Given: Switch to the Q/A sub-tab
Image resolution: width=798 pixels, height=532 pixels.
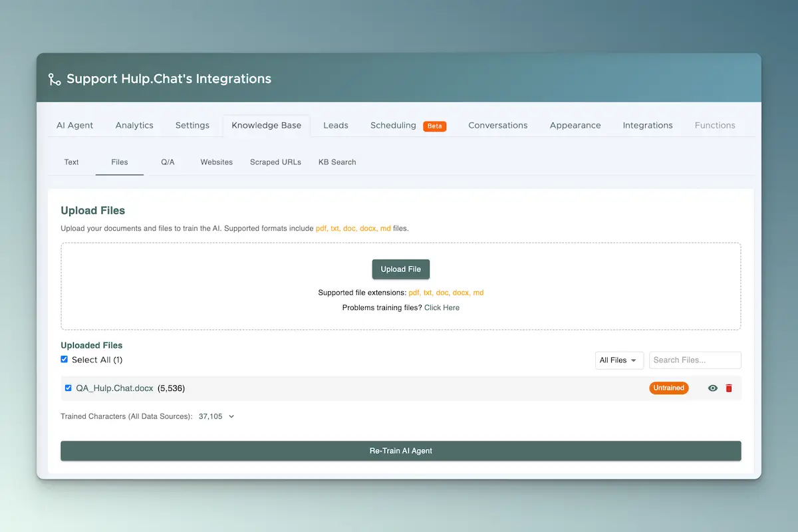Looking at the screenshot, I should [168, 162].
